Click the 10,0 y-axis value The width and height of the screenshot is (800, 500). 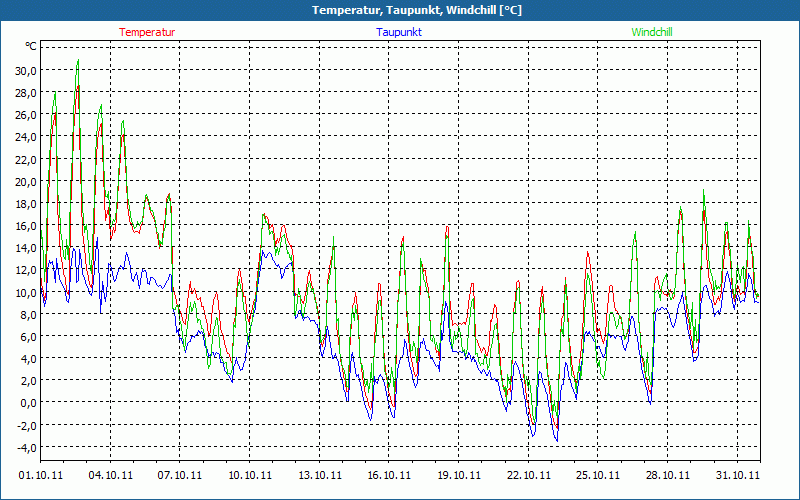pyautogui.click(x=26, y=292)
